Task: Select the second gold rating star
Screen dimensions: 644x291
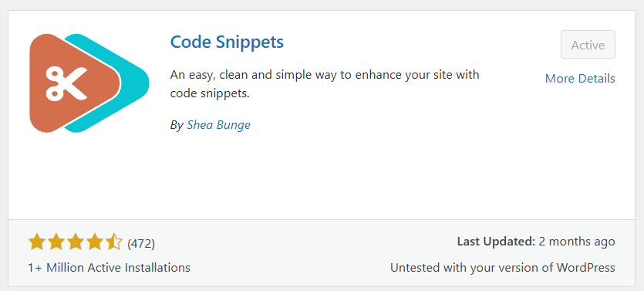Action: 56,243
